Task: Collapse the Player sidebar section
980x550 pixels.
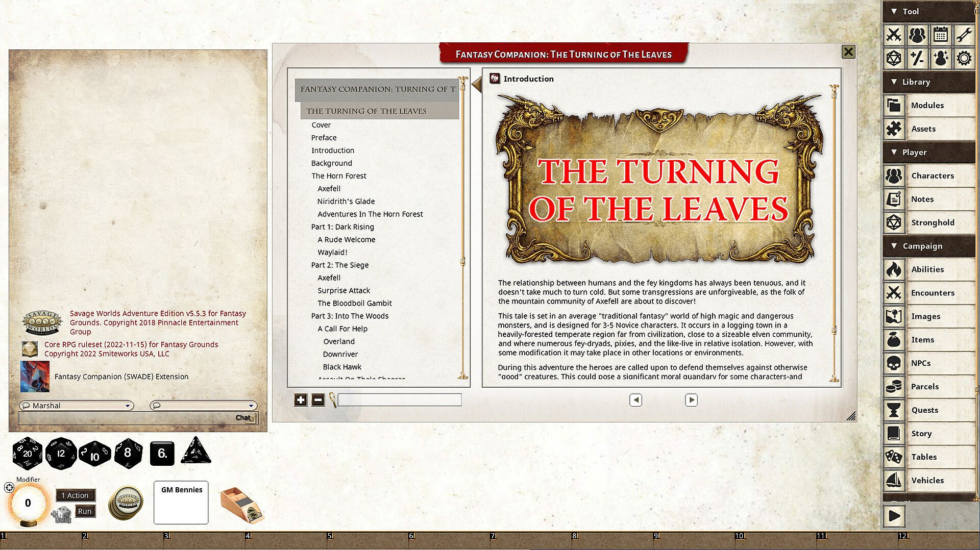Action: 894,152
